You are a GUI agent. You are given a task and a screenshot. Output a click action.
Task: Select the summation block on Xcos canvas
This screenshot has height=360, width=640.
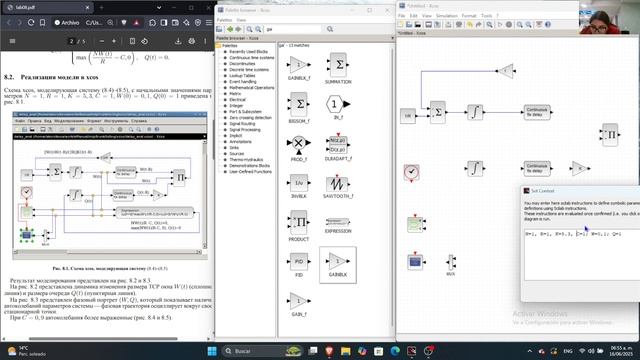point(438,112)
